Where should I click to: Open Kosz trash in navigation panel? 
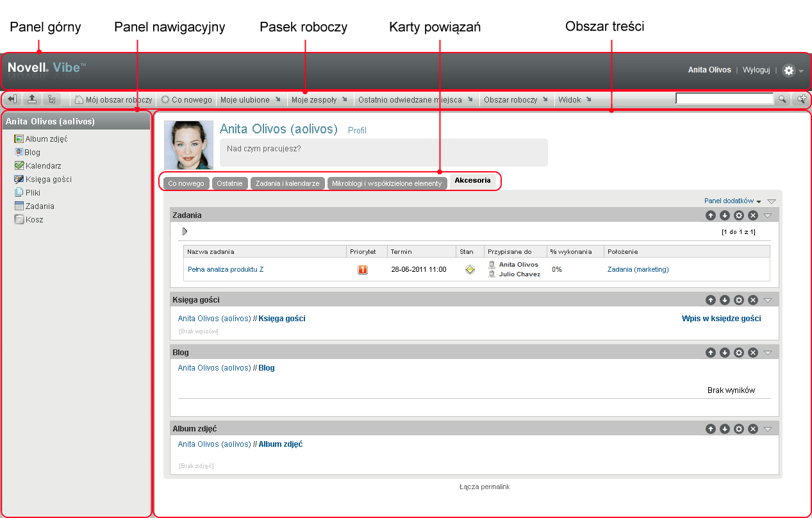click(x=34, y=219)
